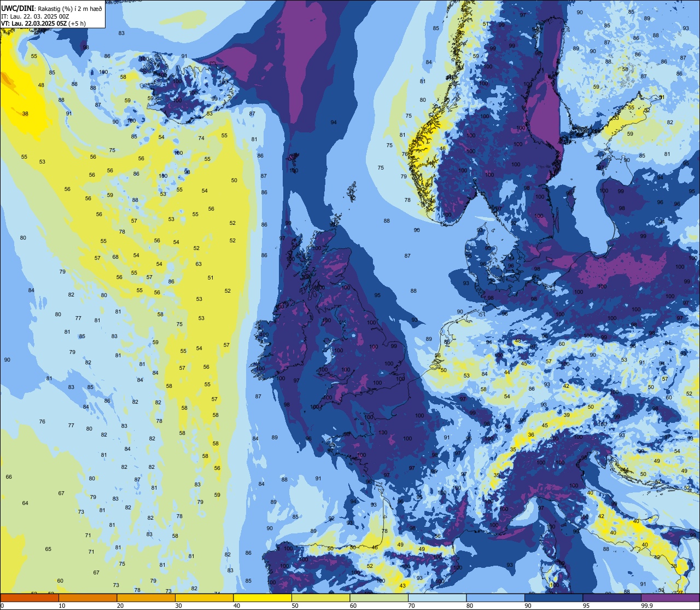This screenshot has width=700, height=610.
Task: Click the 60–70 pale green legend swatch
Action: (379, 597)
